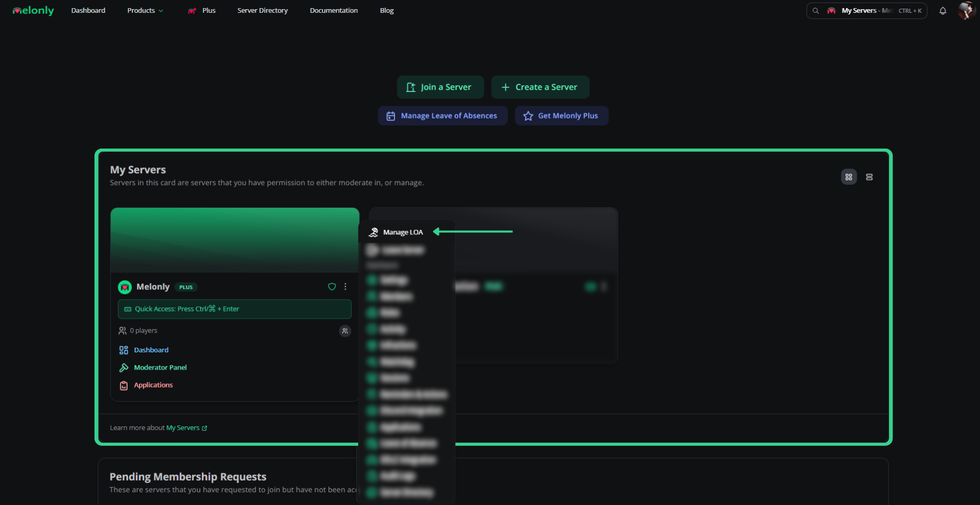Click the Melonly server banner
The width and height of the screenshot is (980, 505).
point(235,240)
